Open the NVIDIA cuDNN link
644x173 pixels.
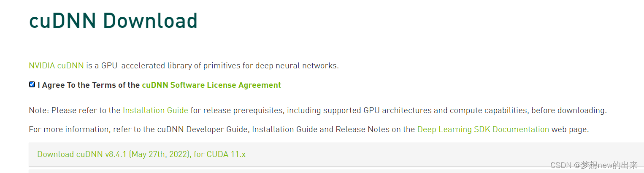coord(56,66)
